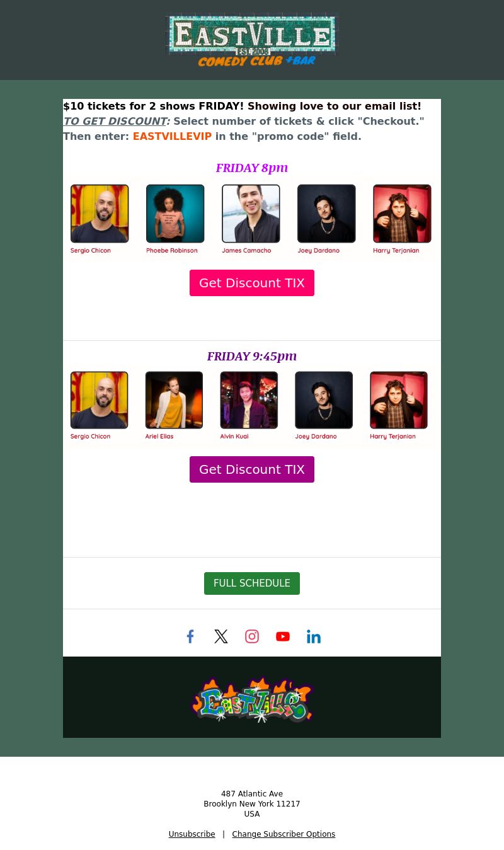Get Discount TIX for Friday 8pm show
The width and height of the screenshot is (504, 850).
click(252, 283)
